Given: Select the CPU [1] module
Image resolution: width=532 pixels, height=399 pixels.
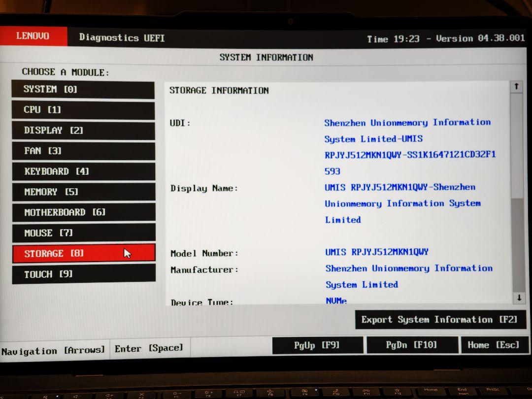Looking at the screenshot, I should coord(83,110).
